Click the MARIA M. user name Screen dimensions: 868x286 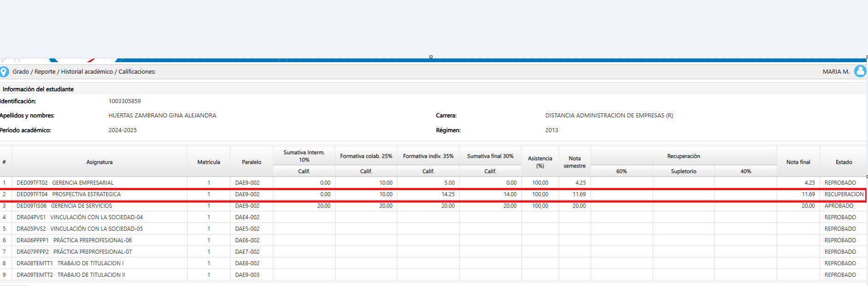(x=836, y=72)
